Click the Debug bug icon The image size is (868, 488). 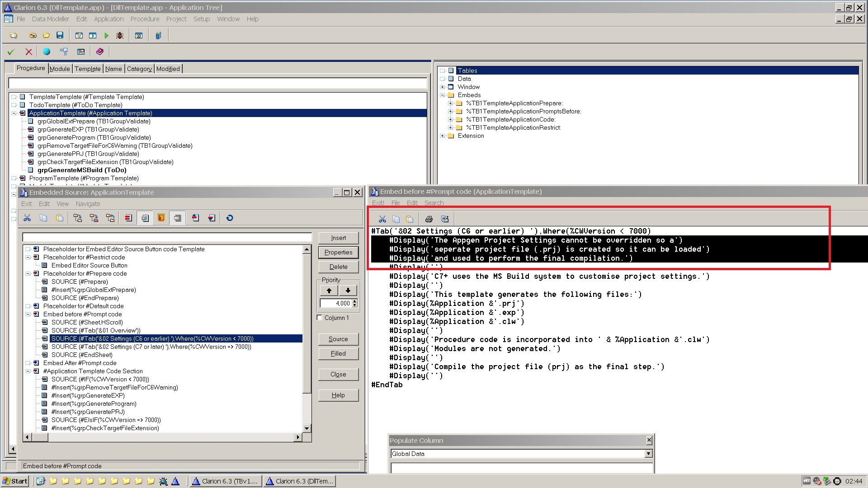[x=119, y=35]
